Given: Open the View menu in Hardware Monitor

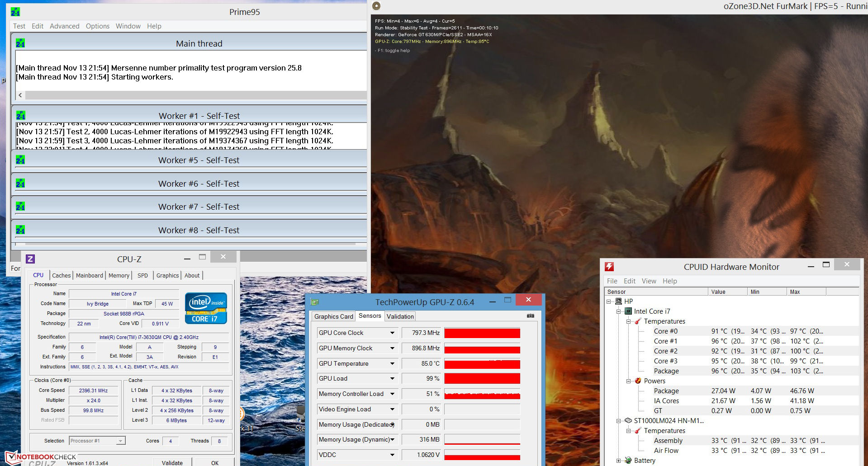Looking at the screenshot, I should (649, 281).
